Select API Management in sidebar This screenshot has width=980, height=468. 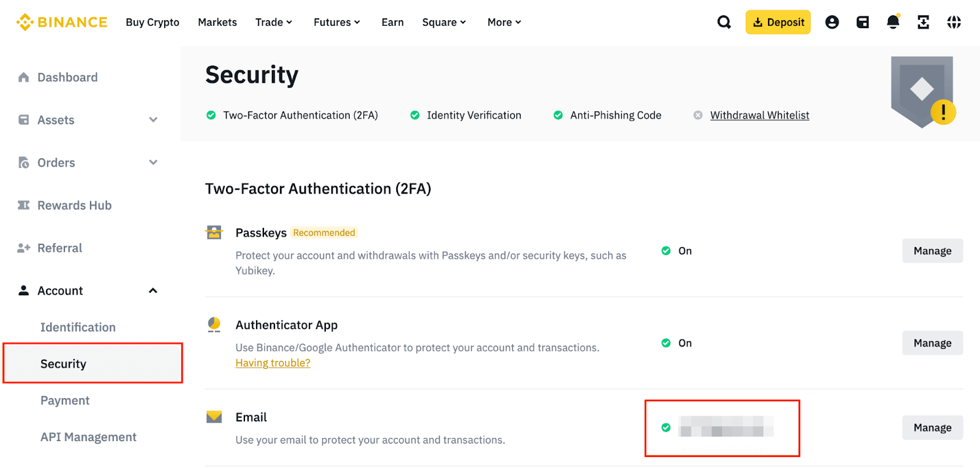click(88, 437)
